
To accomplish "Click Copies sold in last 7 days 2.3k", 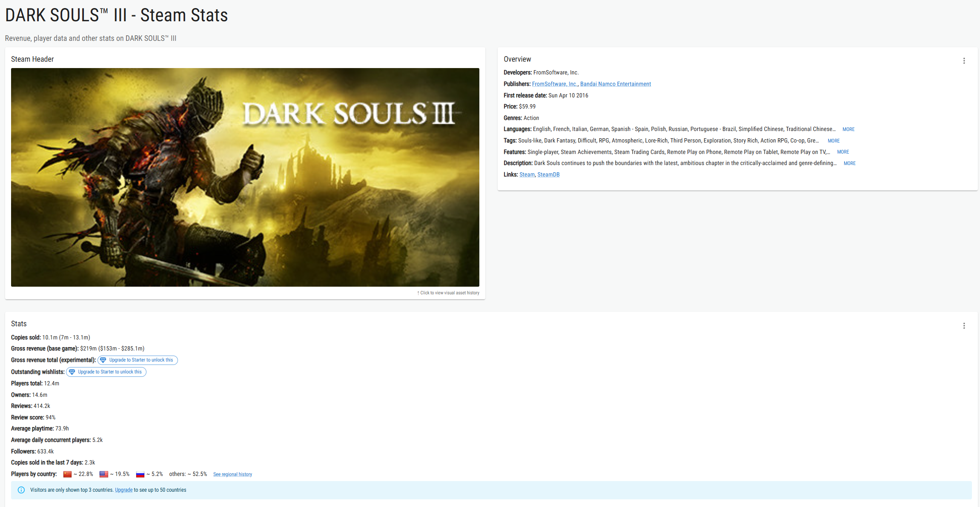I will (90, 463).
